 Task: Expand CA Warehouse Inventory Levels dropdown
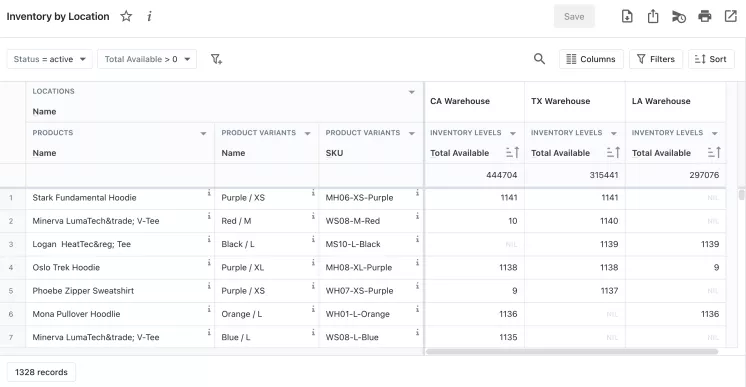[513, 133]
